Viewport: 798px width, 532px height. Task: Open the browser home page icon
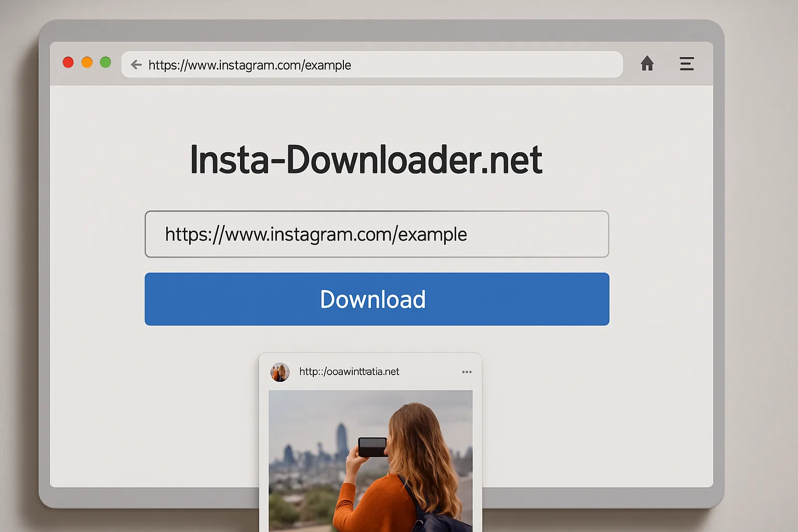click(x=647, y=63)
